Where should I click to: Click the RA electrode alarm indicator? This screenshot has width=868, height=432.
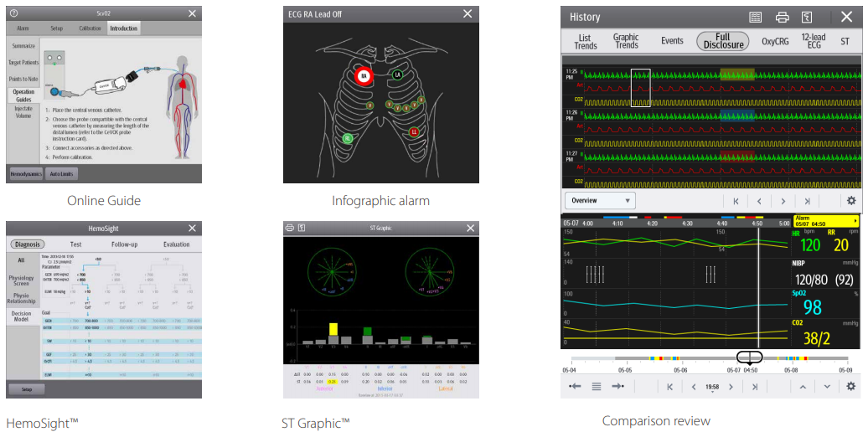point(363,76)
